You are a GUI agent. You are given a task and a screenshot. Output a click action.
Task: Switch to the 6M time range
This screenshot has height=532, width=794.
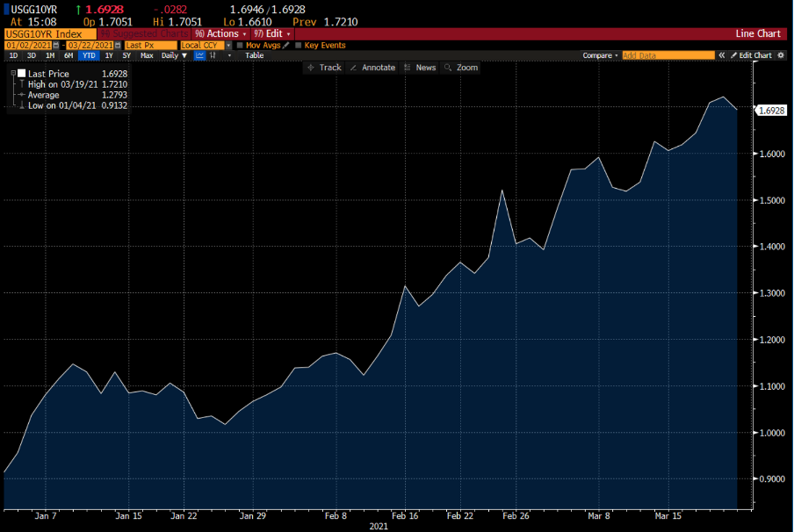click(x=69, y=55)
